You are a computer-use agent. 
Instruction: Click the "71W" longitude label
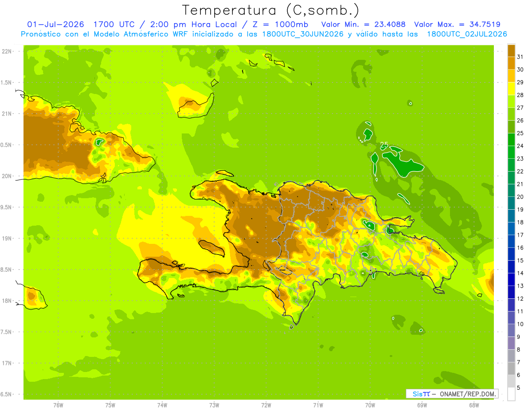pyautogui.click(x=318, y=405)
